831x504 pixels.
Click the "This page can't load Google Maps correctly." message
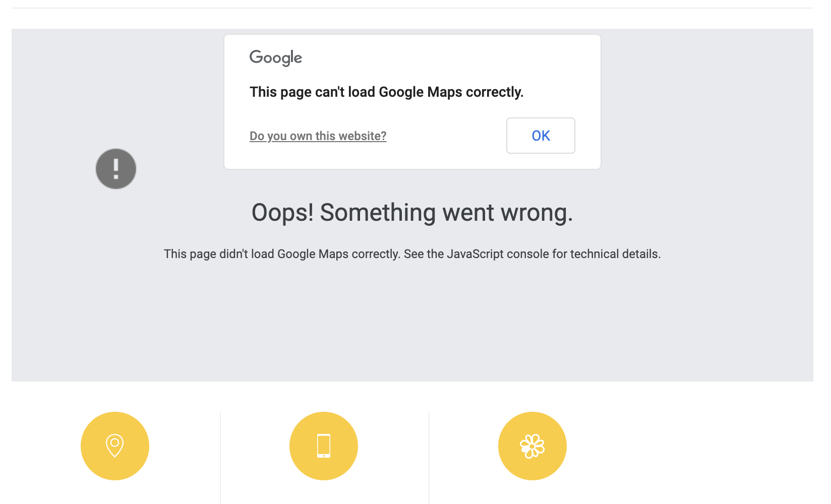pyautogui.click(x=386, y=92)
